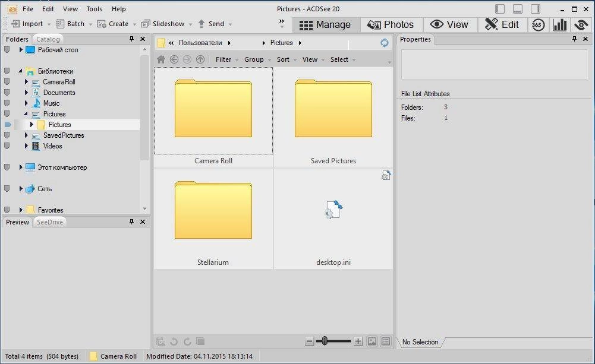Select SavedPictures in folder tree
This screenshot has height=364, width=595.
(64, 135)
